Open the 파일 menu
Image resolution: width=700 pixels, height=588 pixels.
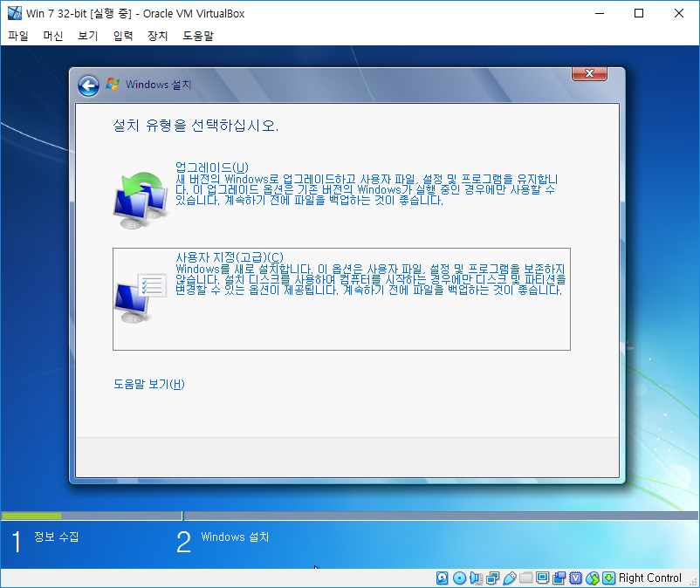[x=18, y=36]
